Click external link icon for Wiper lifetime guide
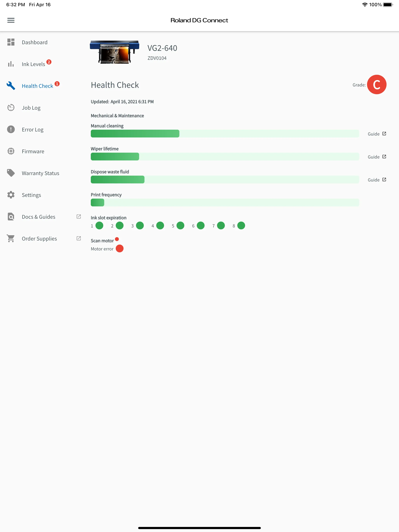399x532 pixels. (x=384, y=157)
